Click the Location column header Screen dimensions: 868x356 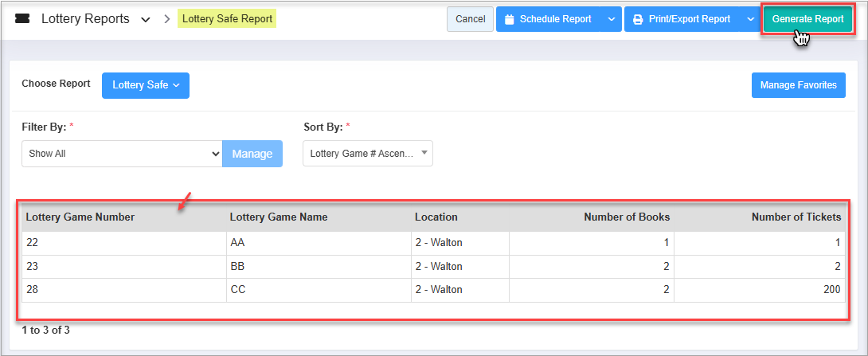[x=436, y=217]
